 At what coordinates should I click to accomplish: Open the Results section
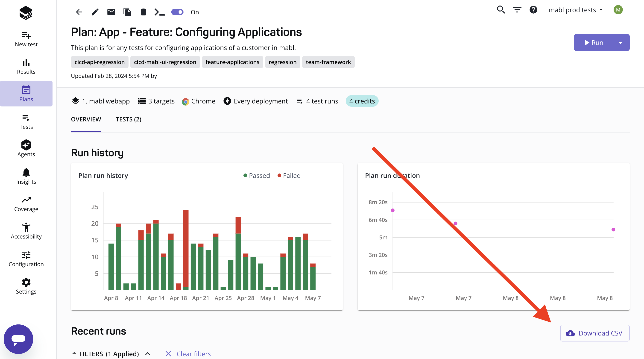[26, 67]
